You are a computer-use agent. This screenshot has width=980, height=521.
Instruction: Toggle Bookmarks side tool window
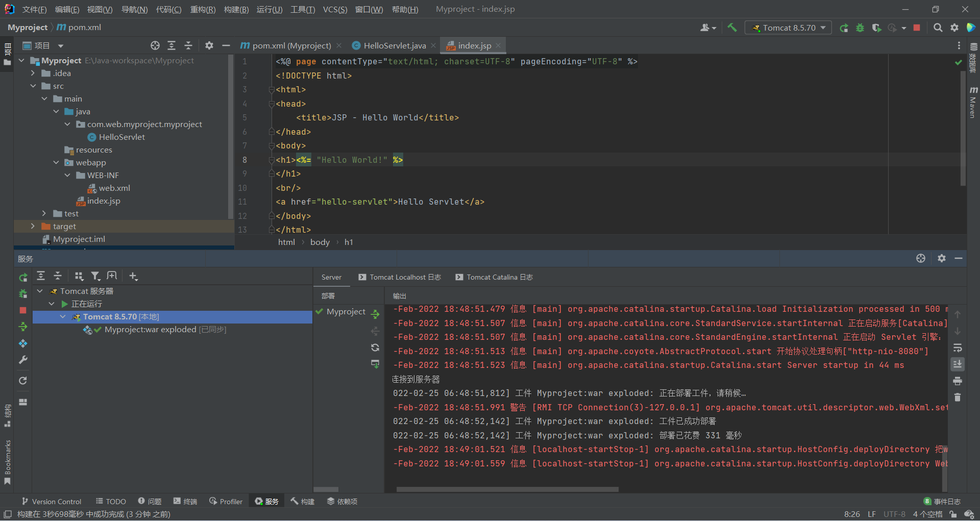coord(7,462)
